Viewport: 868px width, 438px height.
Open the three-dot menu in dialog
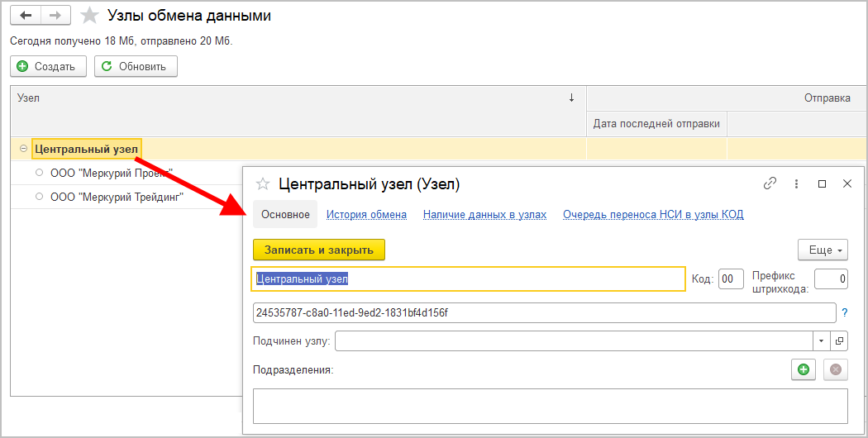pos(796,183)
